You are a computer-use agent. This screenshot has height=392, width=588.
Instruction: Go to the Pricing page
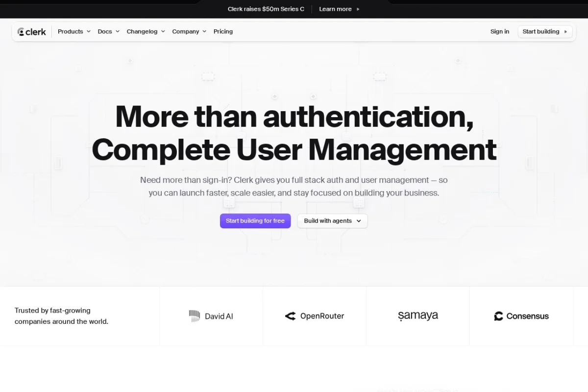tap(223, 31)
